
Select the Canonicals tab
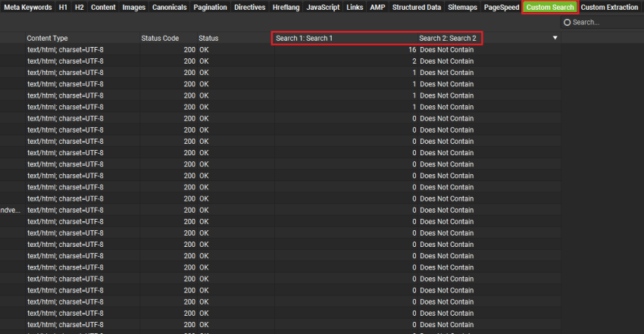[169, 7]
